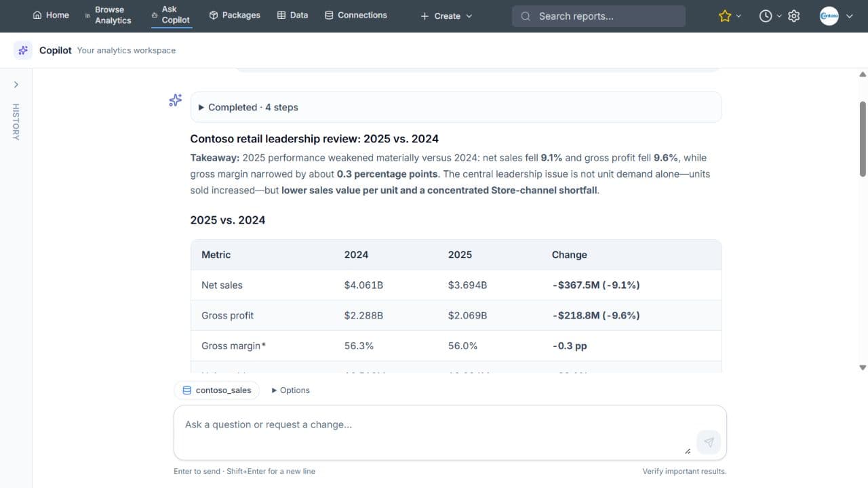Expand the recents dropdown chevron

(778, 16)
